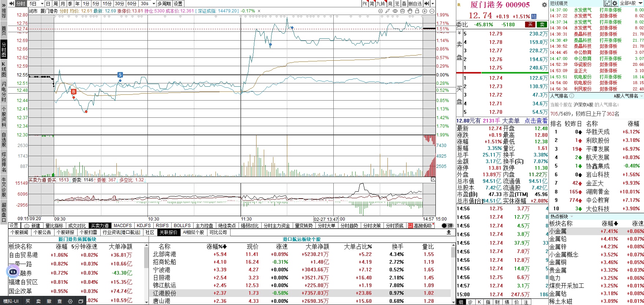This screenshot has height=305, width=644.
Task: Toggle the eye visibility icon above chart
Action: [x=395, y=11]
